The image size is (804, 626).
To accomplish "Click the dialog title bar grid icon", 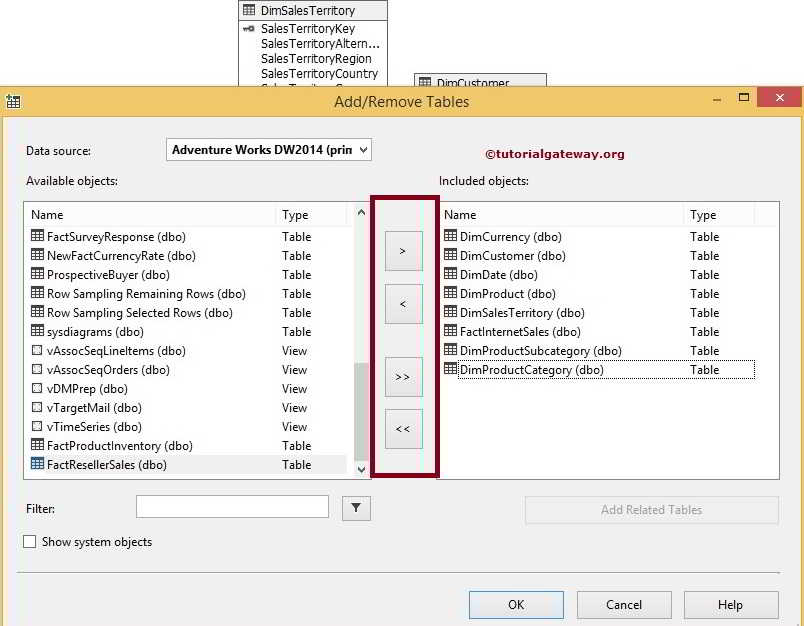I will (12, 101).
